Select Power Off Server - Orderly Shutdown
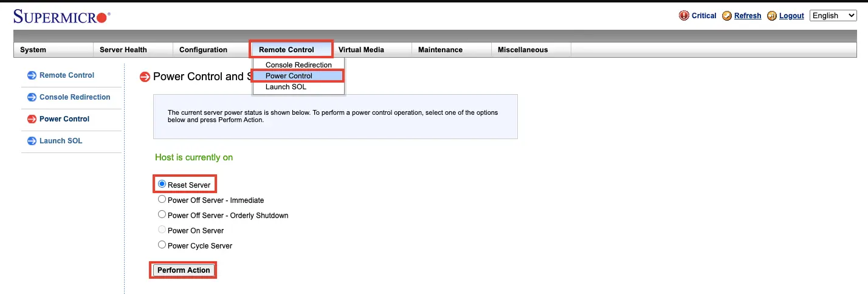This screenshot has height=294, width=868. tap(162, 214)
